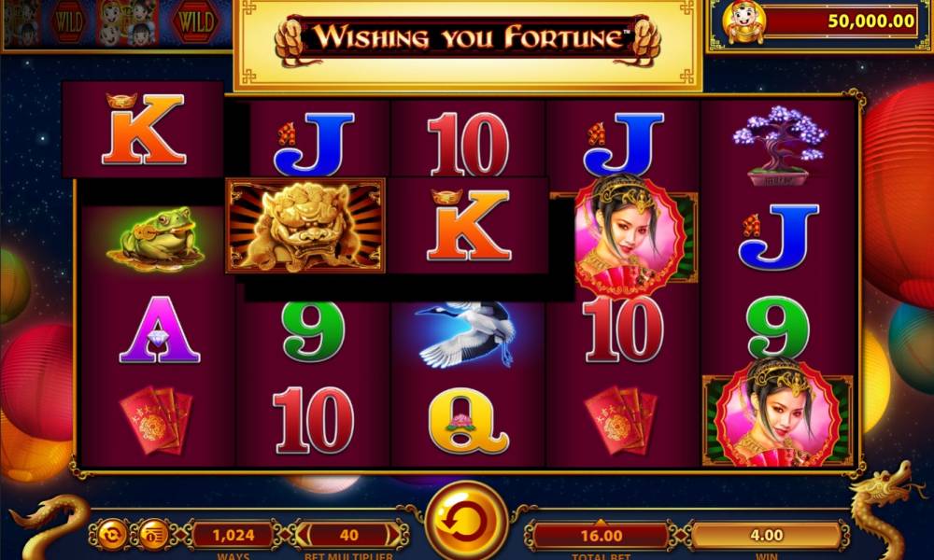
Task: Click the 1,024 ways display
Action: pyautogui.click(x=233, y=535)
